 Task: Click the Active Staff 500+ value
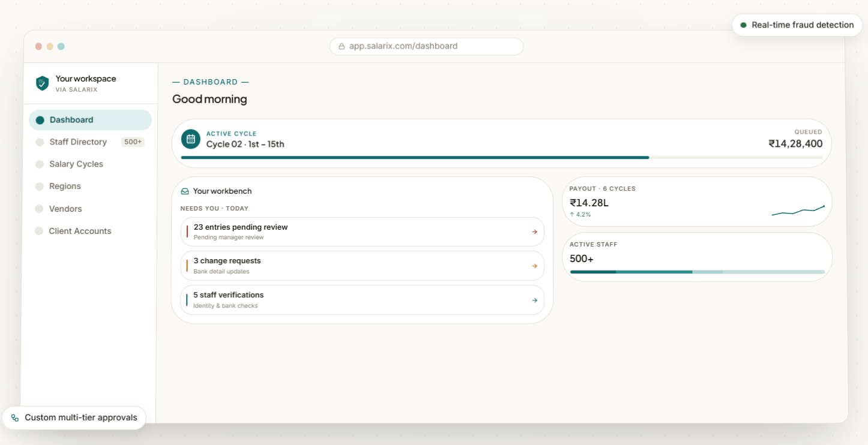pyautogui.click(x=582, y=259)
